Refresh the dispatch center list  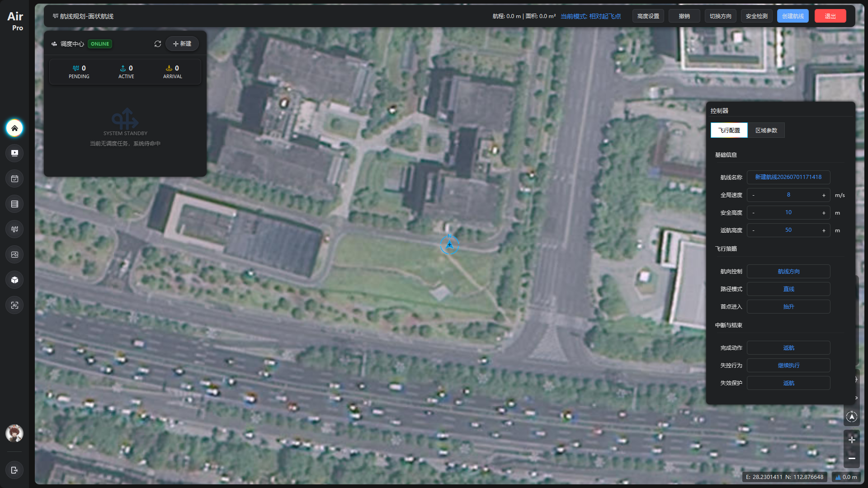tap(158, 44)
